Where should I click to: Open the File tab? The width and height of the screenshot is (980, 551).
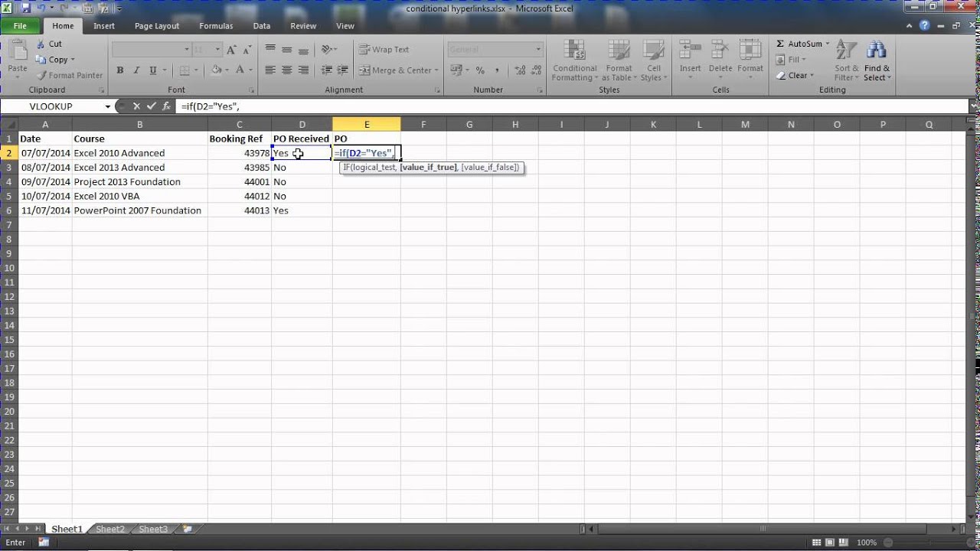[x=21, y=25]
